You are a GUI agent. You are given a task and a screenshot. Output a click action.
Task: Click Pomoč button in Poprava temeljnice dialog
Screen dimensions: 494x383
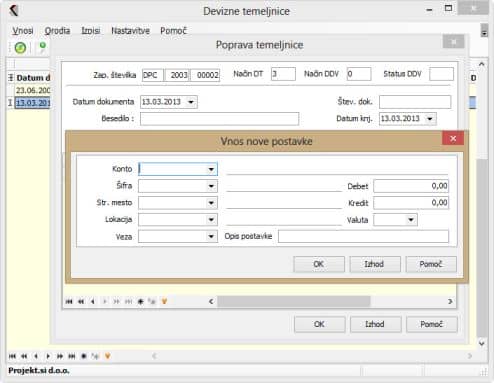tap(431, 324)
